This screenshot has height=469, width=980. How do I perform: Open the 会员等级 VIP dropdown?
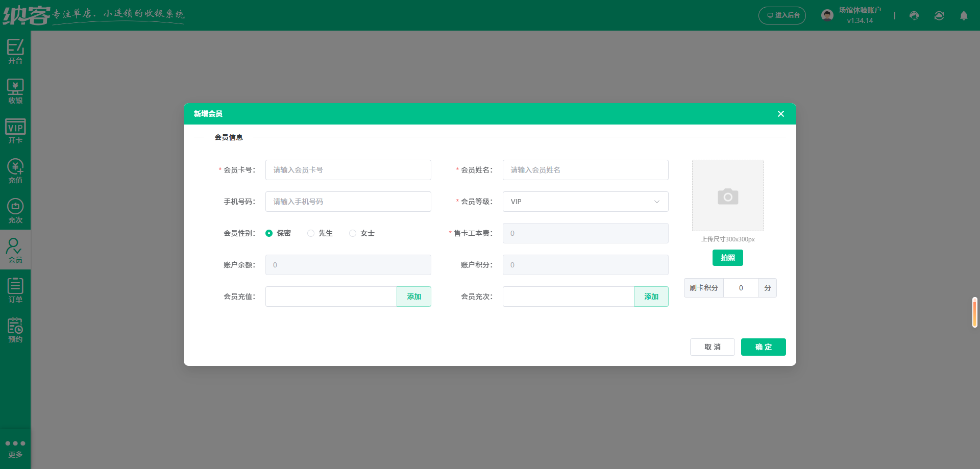tap(585, 202)
